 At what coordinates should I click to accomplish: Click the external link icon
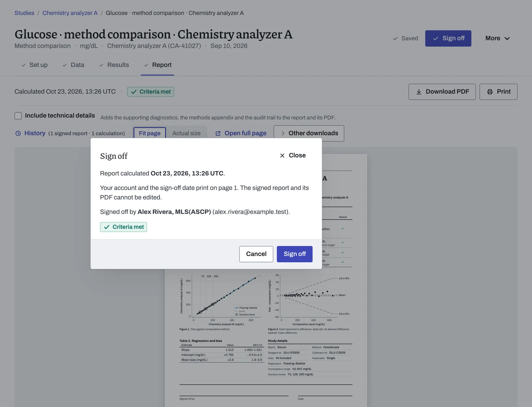pyautogui.click(x=218, y=134)
